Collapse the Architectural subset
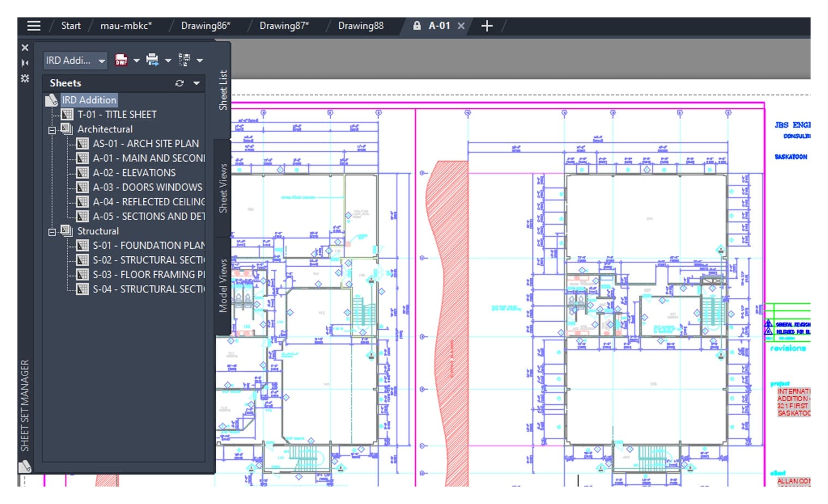 (x=52, y=130)
